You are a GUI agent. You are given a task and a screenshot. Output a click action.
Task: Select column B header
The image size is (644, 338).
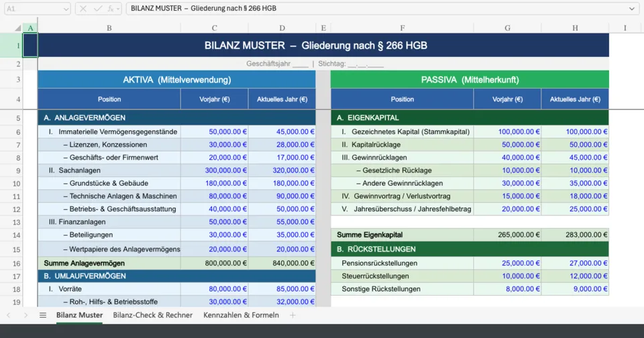click(109, 28)
